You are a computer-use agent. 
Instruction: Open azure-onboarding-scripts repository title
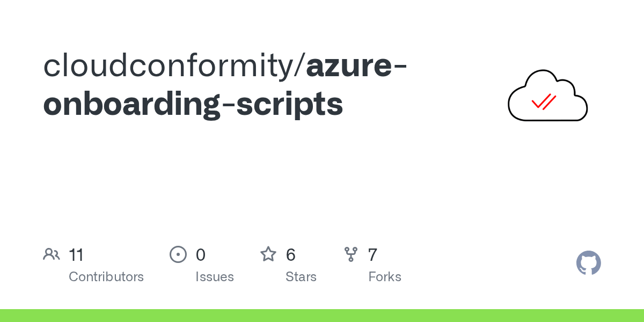(x=225, y=84)
